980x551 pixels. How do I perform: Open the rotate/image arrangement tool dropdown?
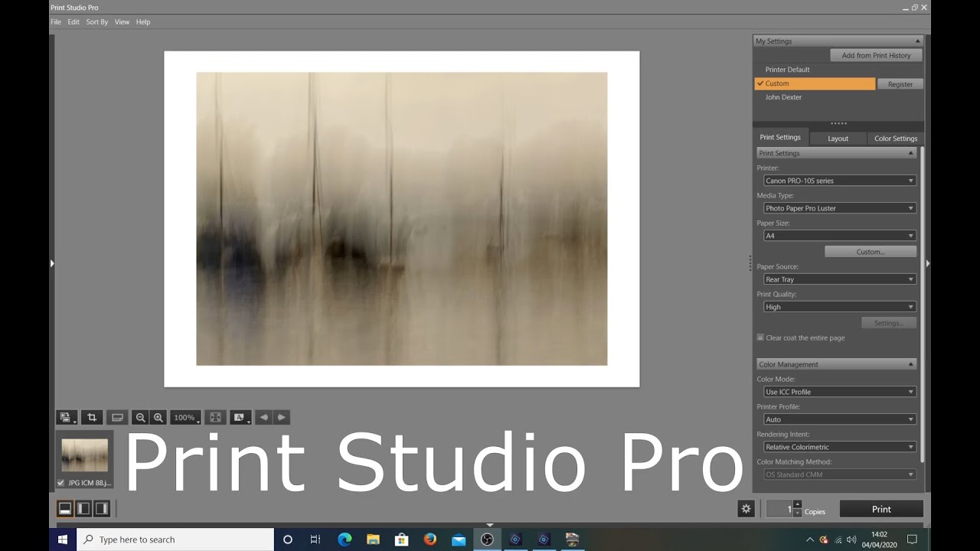67,417
